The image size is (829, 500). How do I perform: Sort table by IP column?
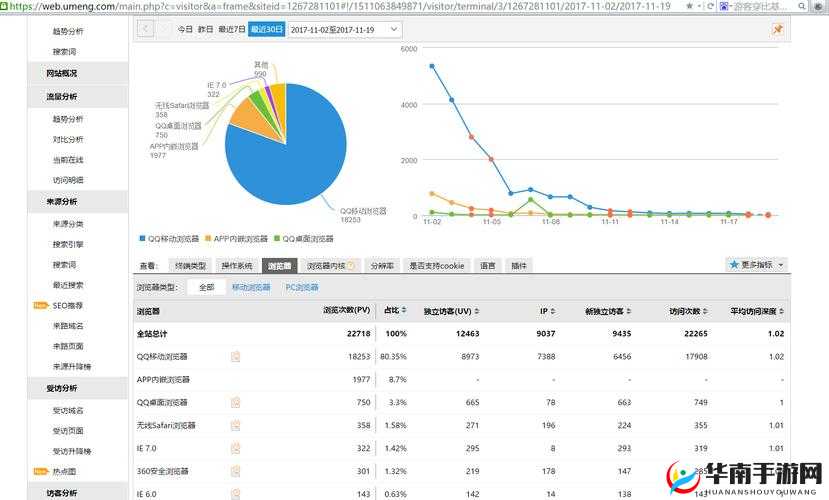click(x=547, y=311)
